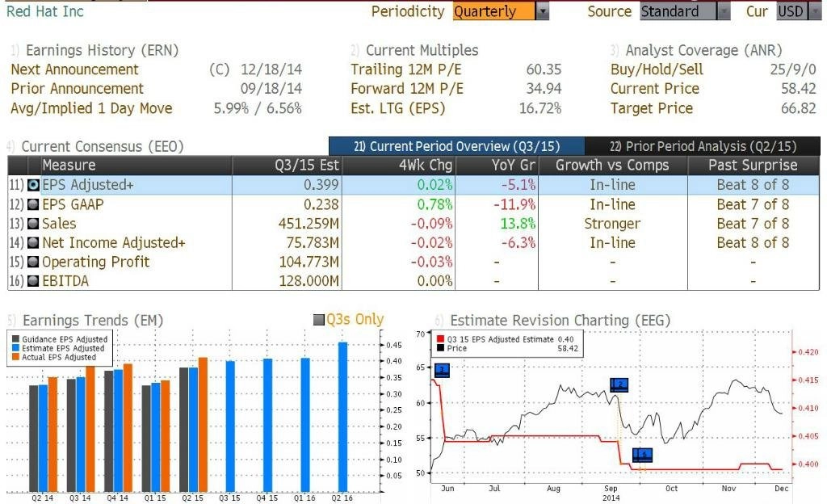Viewport: 827px width, 504px height.
Task: Select Net Income Adjusted+ radio button
Action: (x=33, y=243)
